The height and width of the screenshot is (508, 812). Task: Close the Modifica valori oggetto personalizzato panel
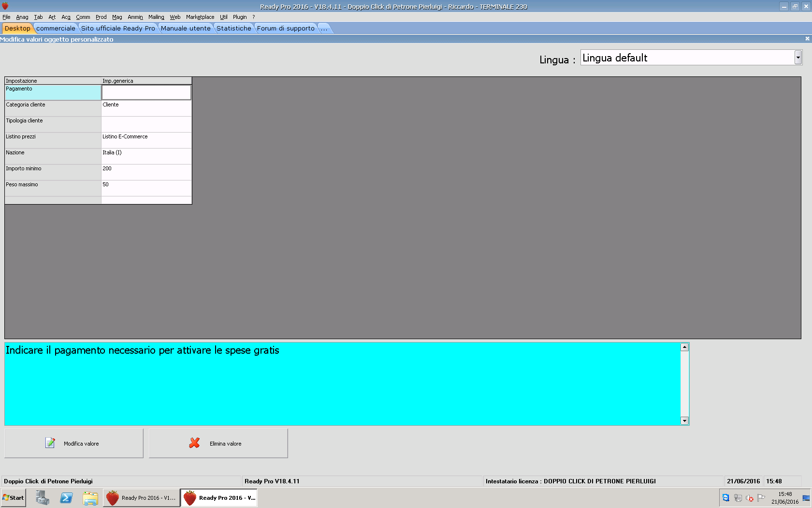[x=807, y=39]
